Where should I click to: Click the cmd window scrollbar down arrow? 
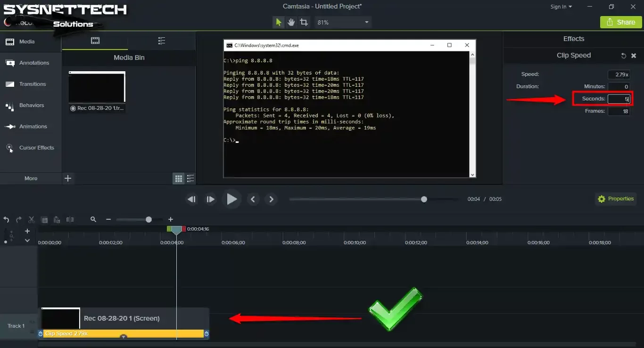point(473,174)
